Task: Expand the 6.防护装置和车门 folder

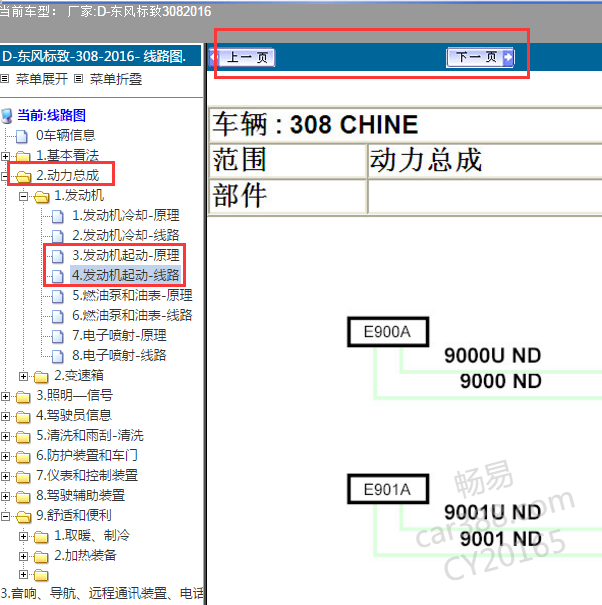Action: click(5, 456)
